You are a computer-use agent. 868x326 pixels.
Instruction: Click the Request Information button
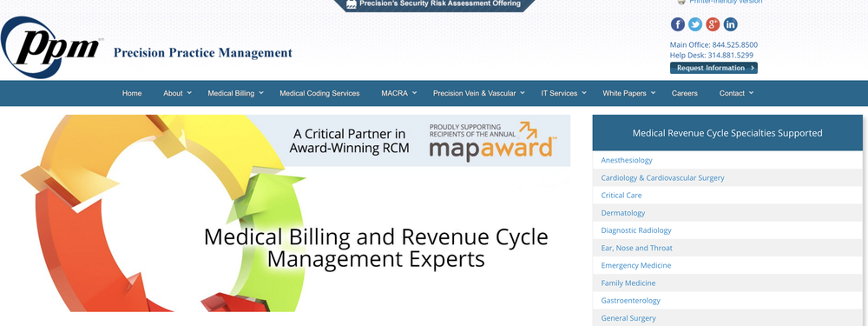[x=713, y=68]
